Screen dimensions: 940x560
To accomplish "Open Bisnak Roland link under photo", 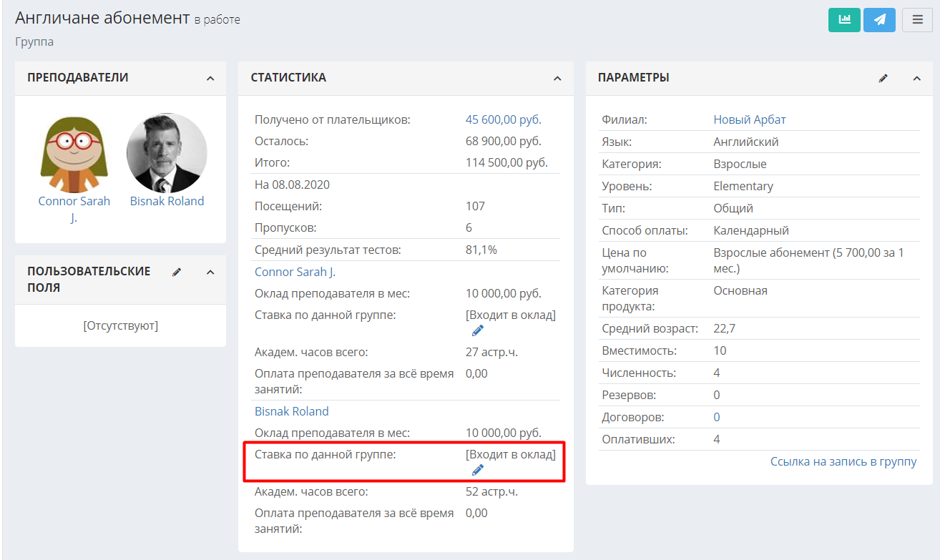I will coord(167,201).
